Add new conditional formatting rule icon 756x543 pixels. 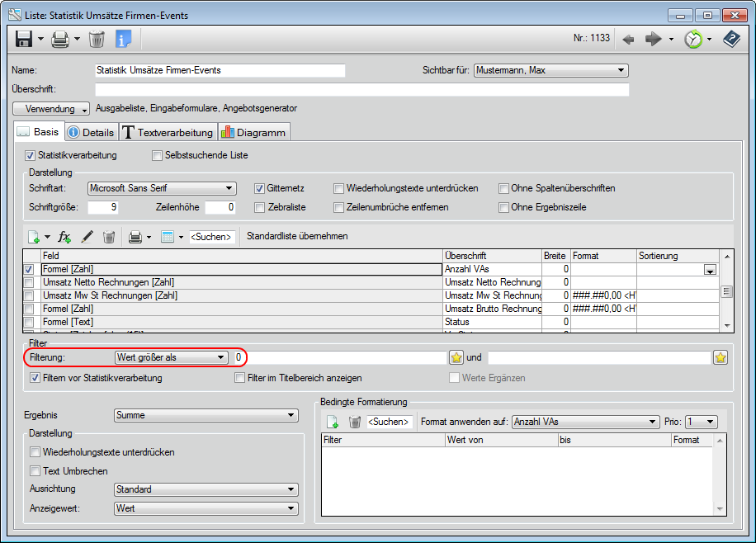pyautogui.click(x=333, y=422)
